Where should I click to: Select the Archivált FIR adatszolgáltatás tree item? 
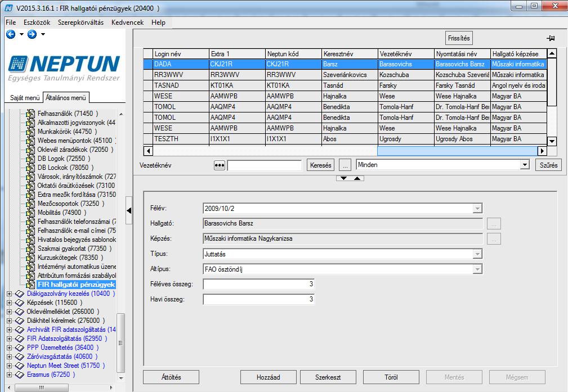71,330
